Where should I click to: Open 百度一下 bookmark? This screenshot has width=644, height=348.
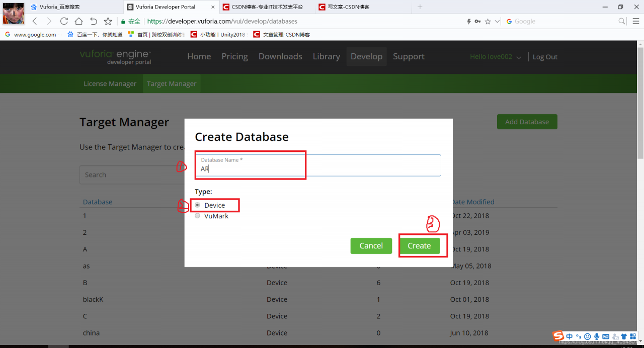pos(95,35)
